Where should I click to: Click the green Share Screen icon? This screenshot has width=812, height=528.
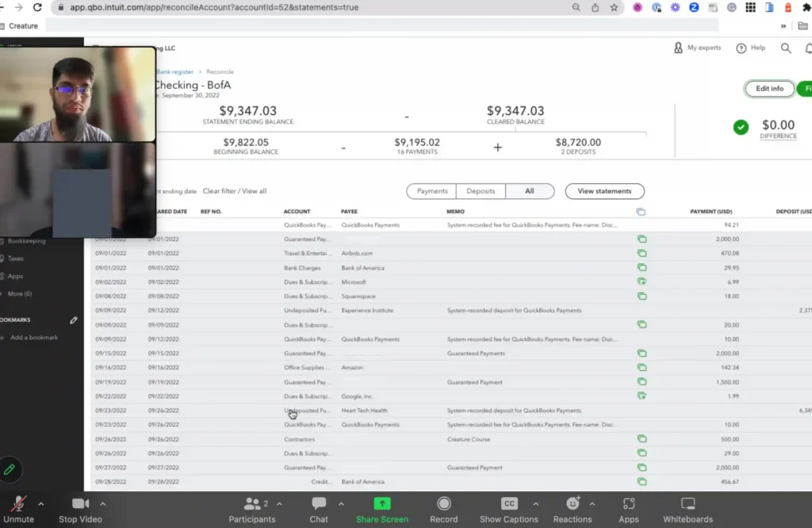pyautogui.click(x=382, y=503)
